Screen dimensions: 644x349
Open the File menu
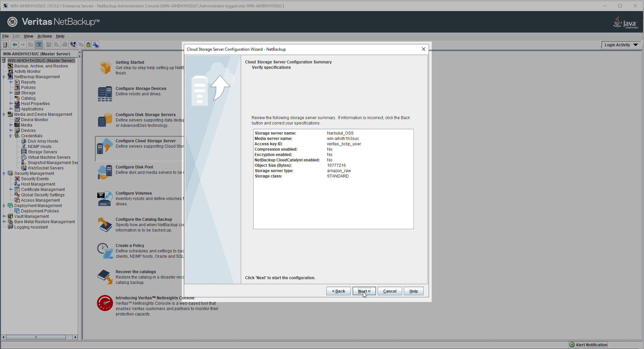pyautogui.click(x=5, y=36)
